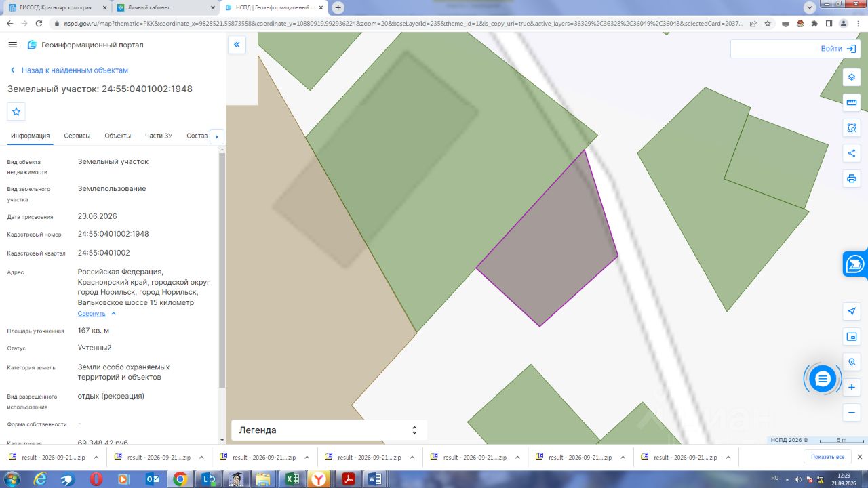Switch to the Части ЗУ tab
The width and height of the screenshot is (868, 488).
tap(159, 136)
